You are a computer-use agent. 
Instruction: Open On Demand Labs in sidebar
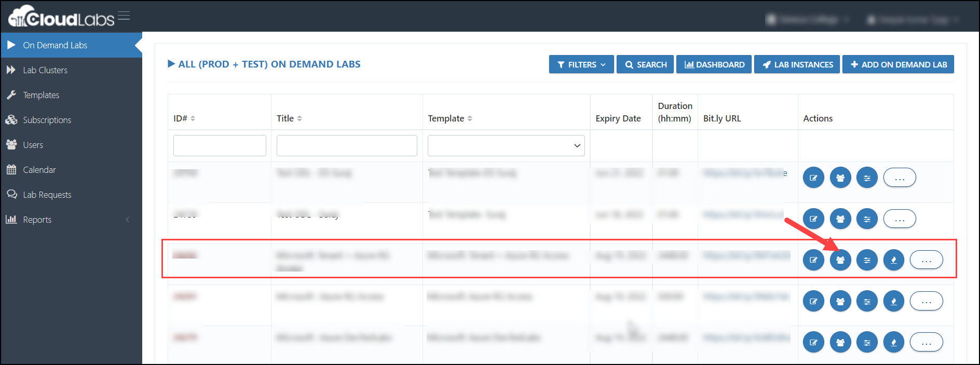pyautogui.click(x=71, y=45)
